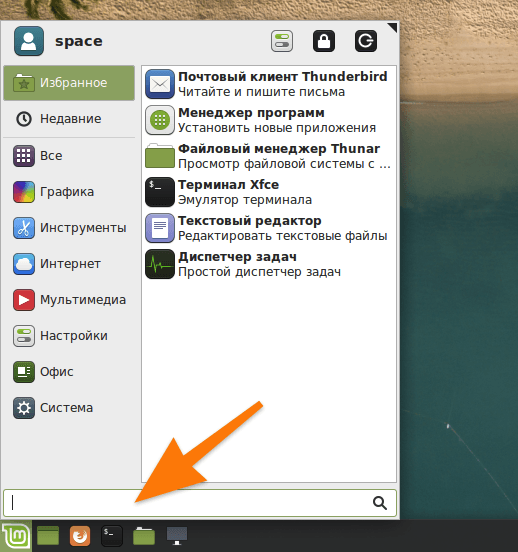Screen dimensions: 518x552
Task: Open the Недавние recent category
Action: (69, 119)
